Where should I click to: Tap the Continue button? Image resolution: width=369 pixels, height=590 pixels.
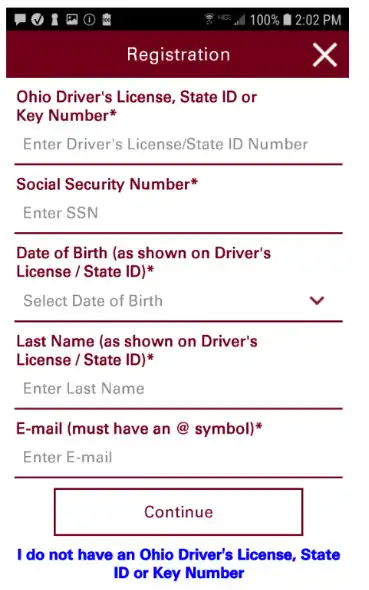[178, 512]
